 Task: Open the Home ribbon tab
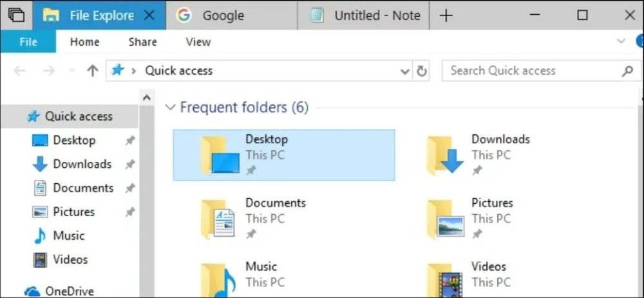(x=84, y=41)
